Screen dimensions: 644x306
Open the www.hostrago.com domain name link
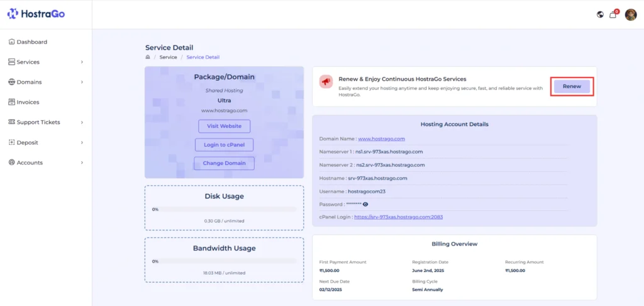[382, 139]
